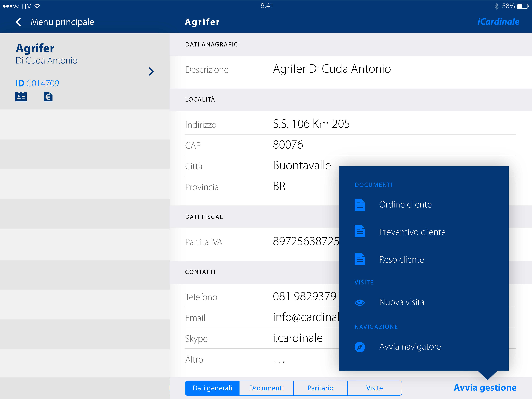Click the Skype value i.cardinale

(x=298, y=338)
